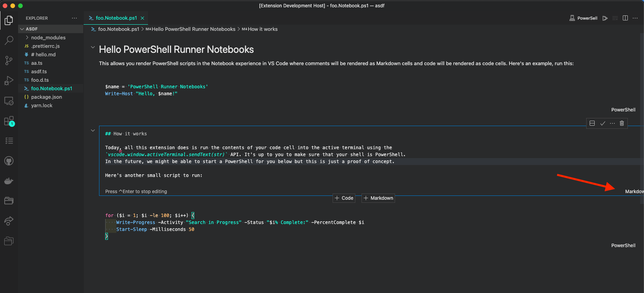Open Explorer views and more actions menu
Image resolution: width=644 pixels, height=293 pixels.
[74, 18]
